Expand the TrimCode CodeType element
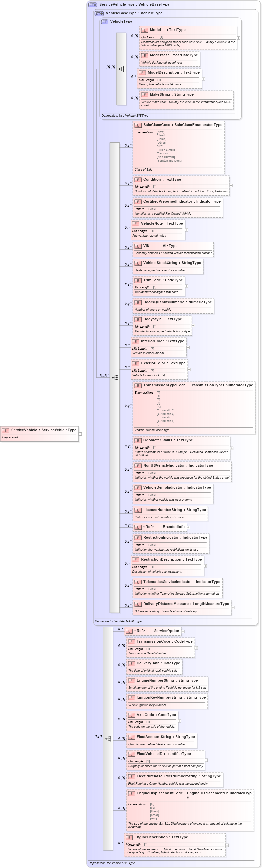 [x=187, y=286]
